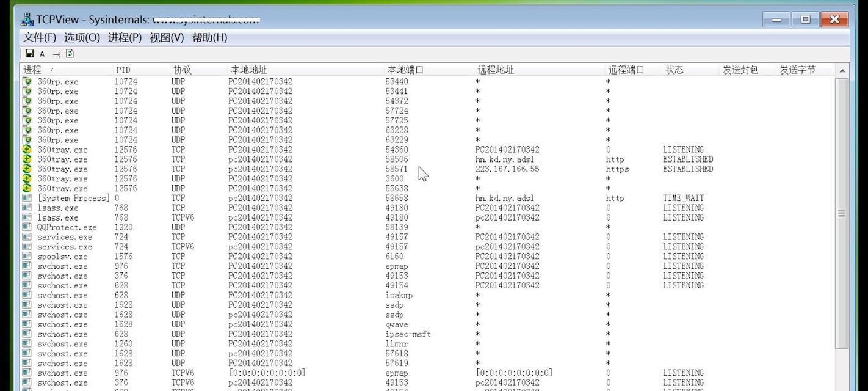Select the https remote port cell

coord(617,169)
